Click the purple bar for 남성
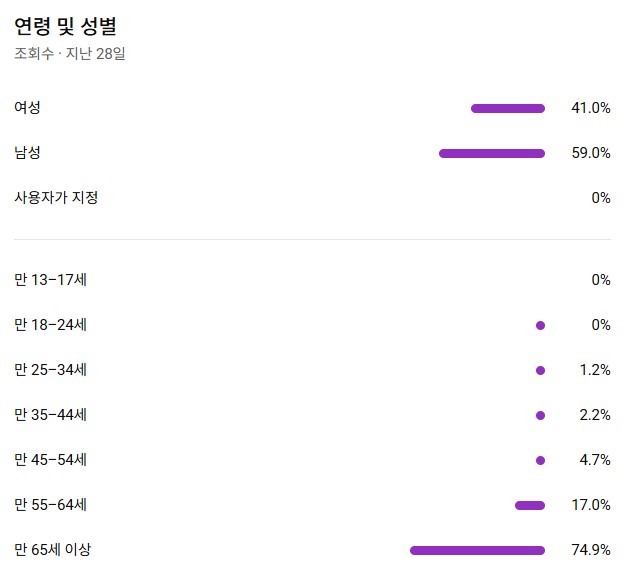 [492, 153]
